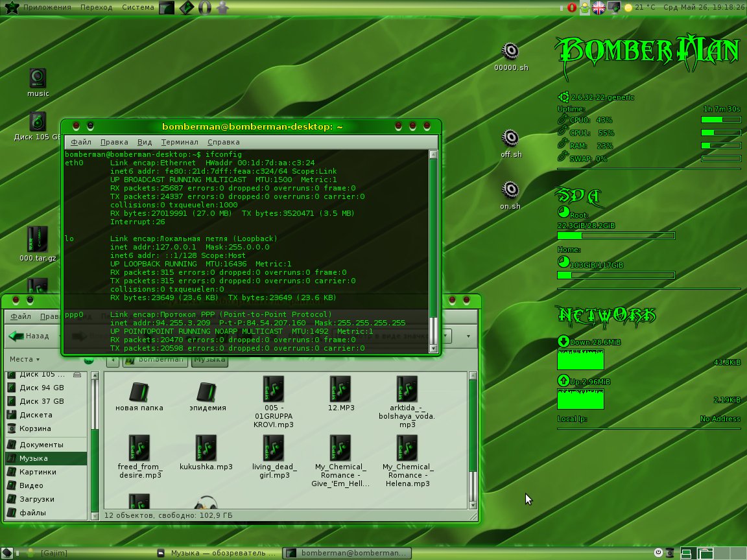Viewport: 747px width, 560px height.
Task: Open Файл menu in file manager window
Action: click(21, 316)
